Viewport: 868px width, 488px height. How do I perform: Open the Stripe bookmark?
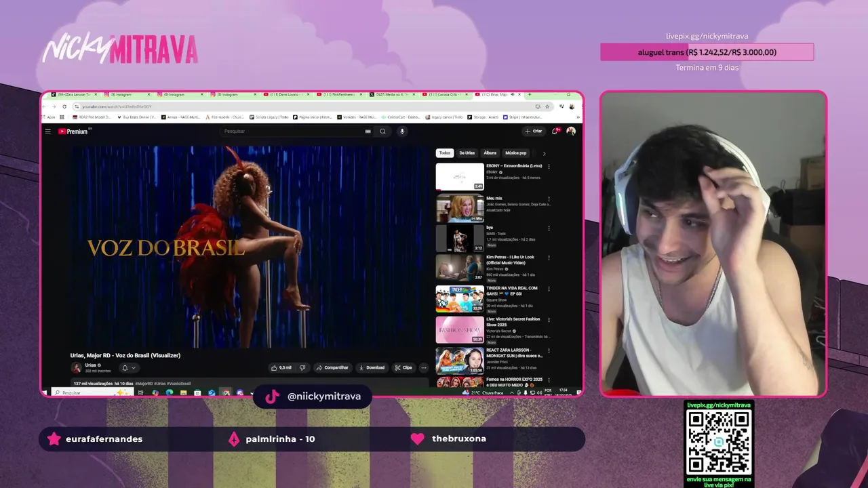click(x=522, y=117)
